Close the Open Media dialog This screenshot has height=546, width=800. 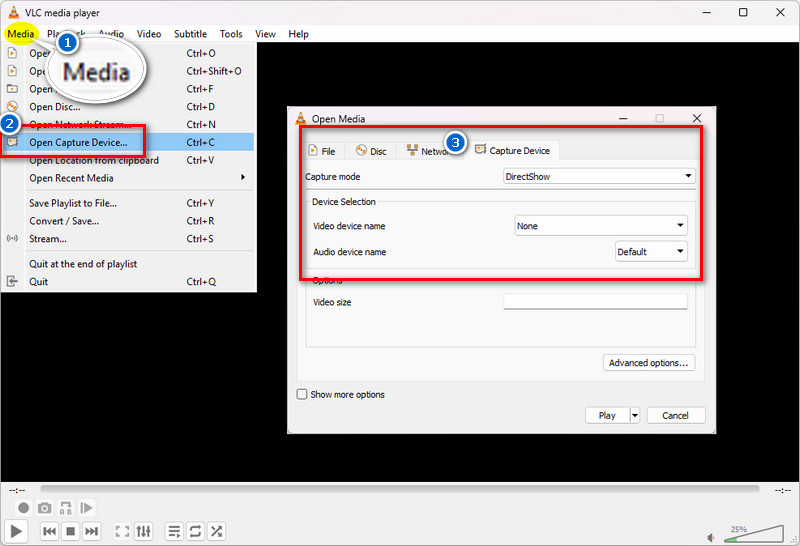697,118
